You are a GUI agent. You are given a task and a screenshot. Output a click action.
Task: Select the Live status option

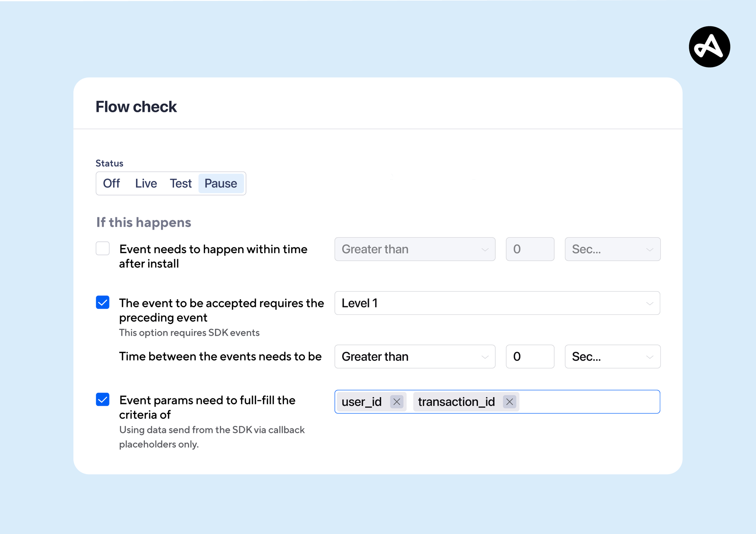146,183
